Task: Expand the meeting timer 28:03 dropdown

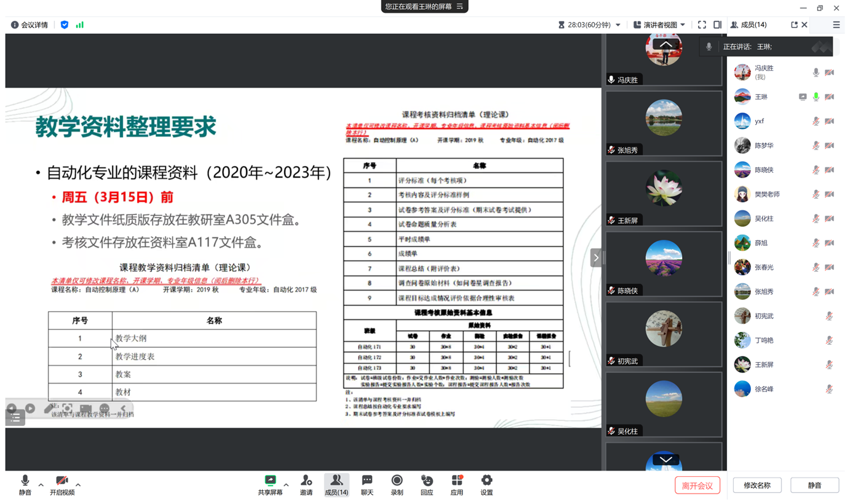Action: coord(618,25)
